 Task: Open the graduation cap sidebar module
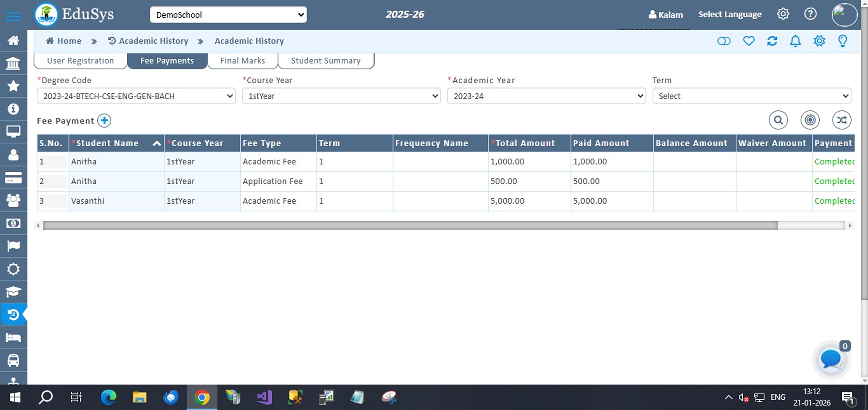(13, 291)
